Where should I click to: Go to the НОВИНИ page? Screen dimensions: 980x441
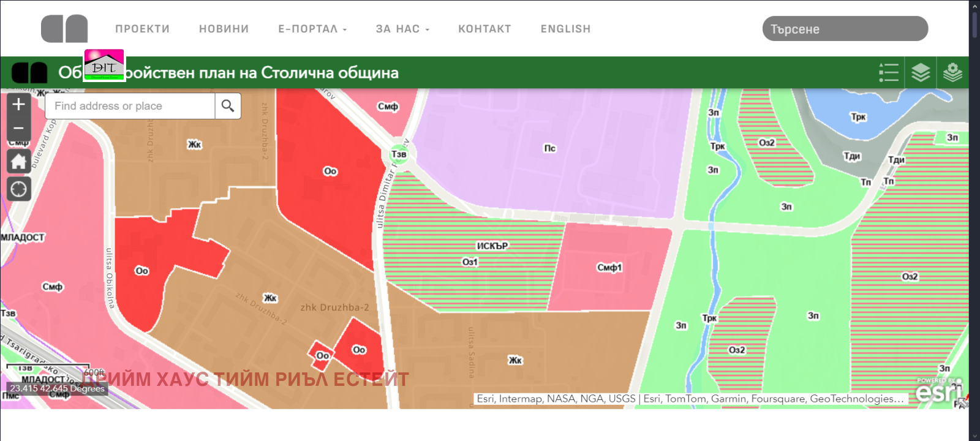(224, 29)
